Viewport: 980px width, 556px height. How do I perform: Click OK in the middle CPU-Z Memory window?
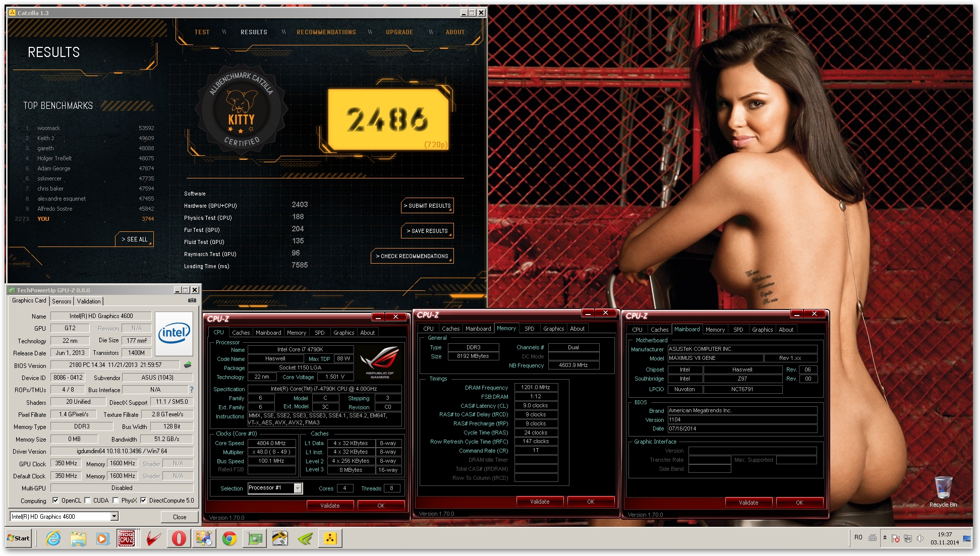(591, 502)
